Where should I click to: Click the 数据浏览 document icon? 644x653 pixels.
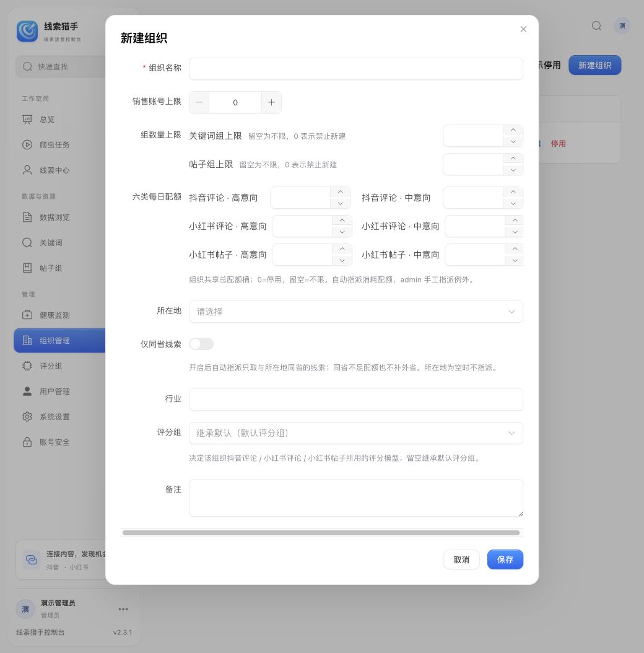(x=27, y=217)
